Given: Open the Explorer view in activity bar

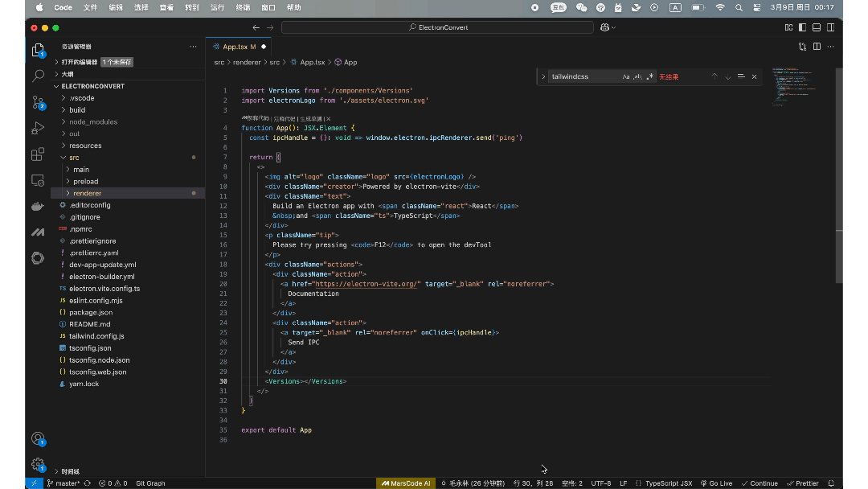Looking at the screenshot, I should coord(38,51).
